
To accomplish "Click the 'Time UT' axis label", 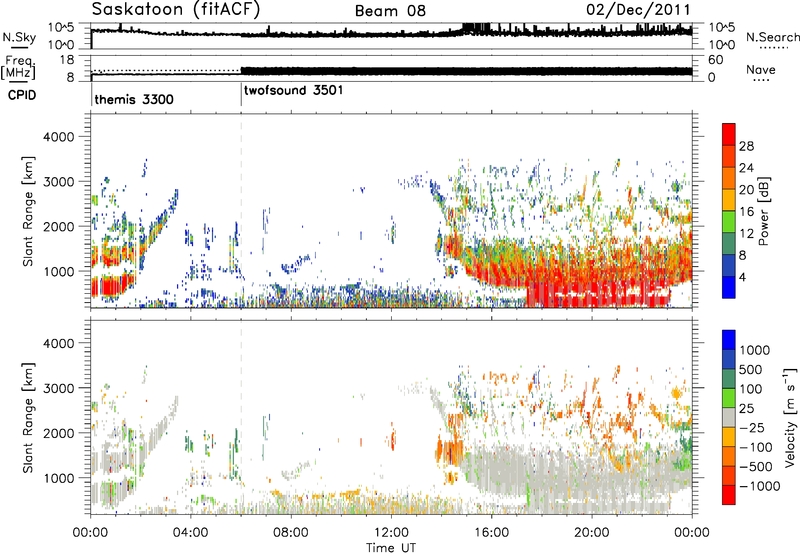I will click(x=391, y=548).
